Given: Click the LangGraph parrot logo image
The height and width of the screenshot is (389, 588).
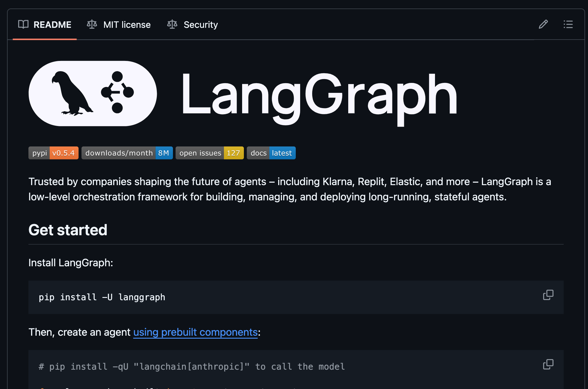Looking at the screenshot, I should click(93, 93).
